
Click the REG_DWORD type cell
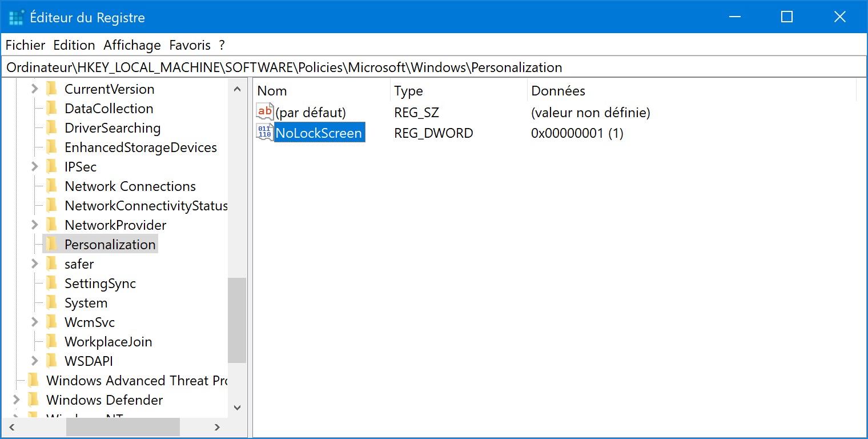[x=433, y=133]
